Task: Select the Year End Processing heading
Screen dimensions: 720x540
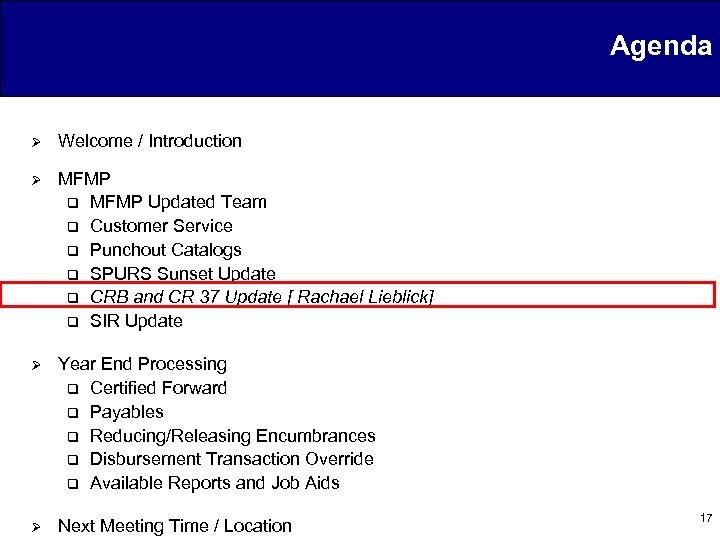Action: click(142, 364)
